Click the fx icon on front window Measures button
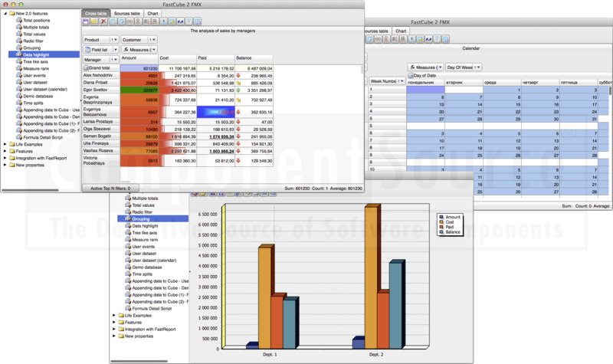613x364 pixels. coord(126,50)
